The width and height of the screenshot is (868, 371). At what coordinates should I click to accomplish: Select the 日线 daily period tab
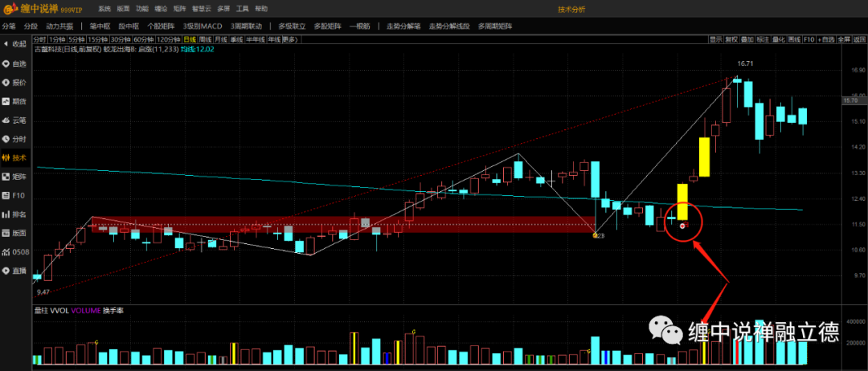(190, 39)
